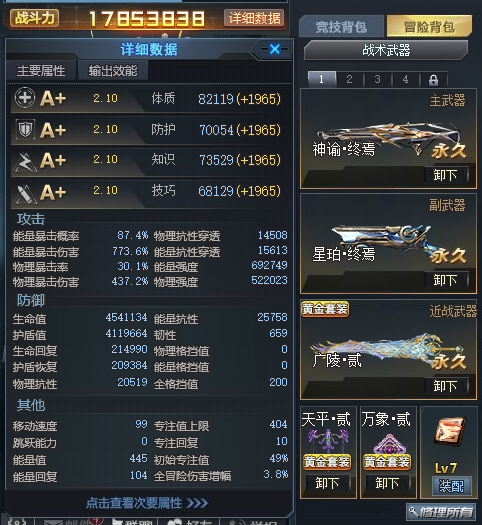
Task: Click the 万象·贰 equipment icon
Action: [x=389, y=444]
